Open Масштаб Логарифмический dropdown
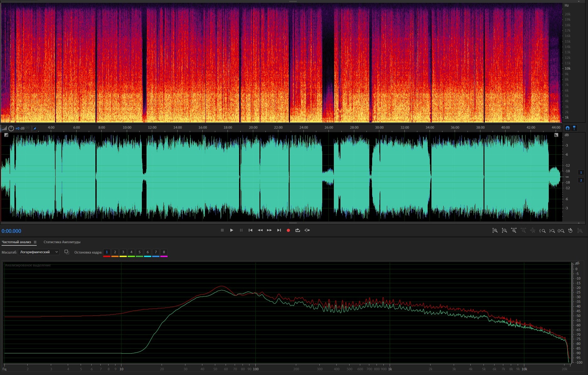This screenshot has width=588, height=375. pyautogui.click(x=39, y=252)
